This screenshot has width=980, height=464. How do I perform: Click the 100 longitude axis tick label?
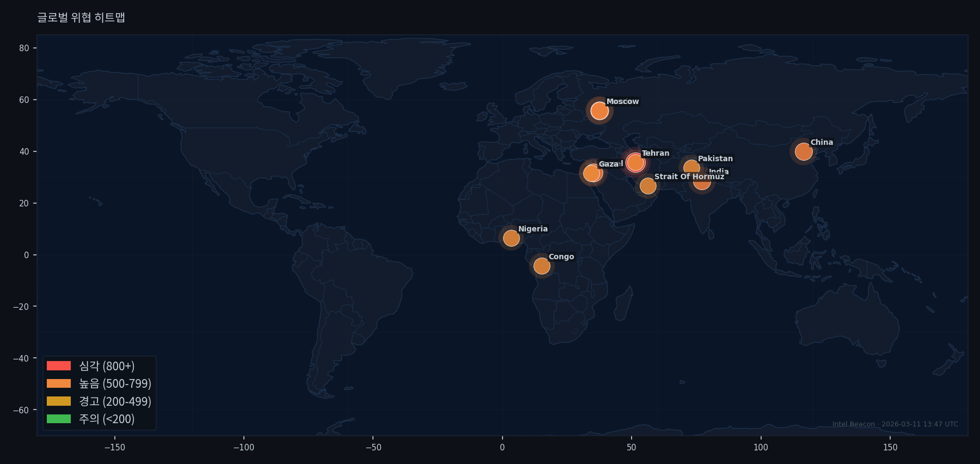tap(761, 448)
